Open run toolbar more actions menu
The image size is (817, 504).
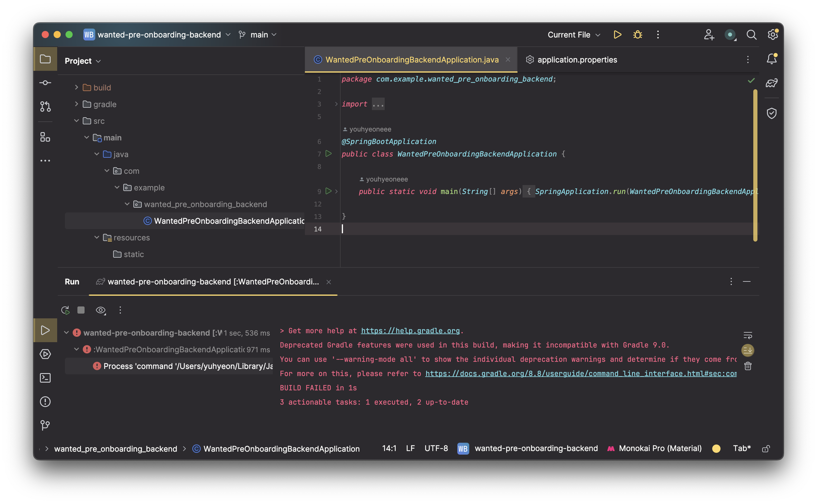point(120,310)
